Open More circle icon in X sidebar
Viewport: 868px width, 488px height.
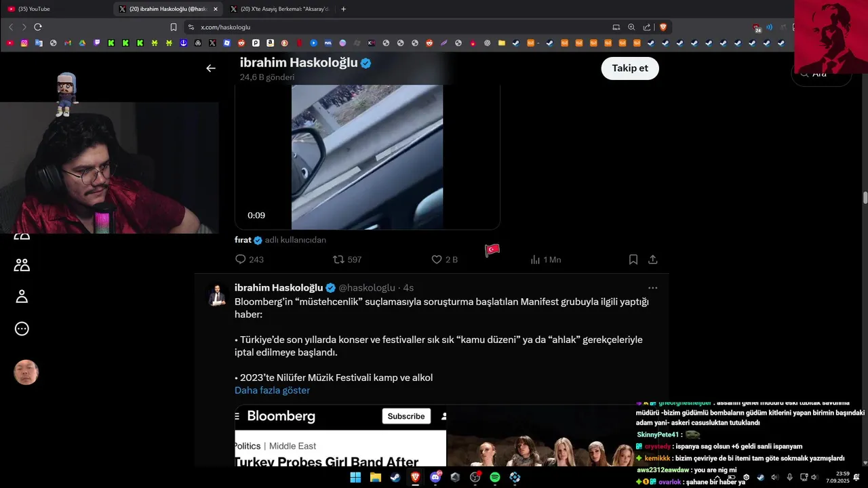click(x=22, y=329)
